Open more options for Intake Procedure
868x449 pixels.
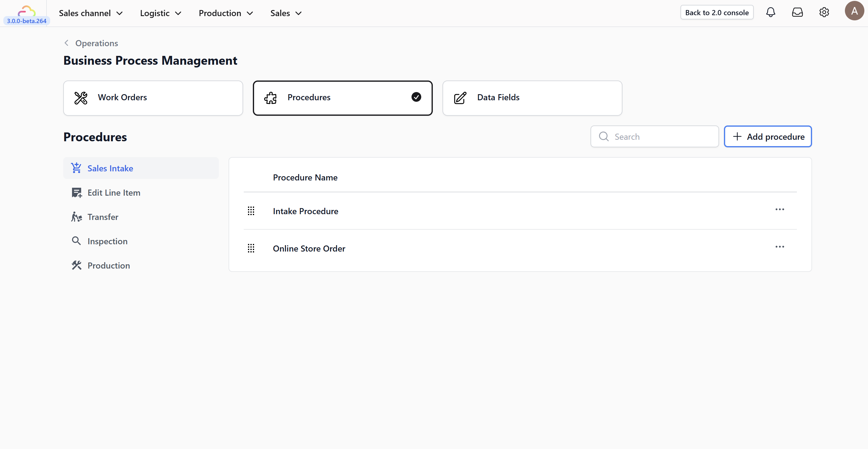pyautogui.click(x=779, y=210)
